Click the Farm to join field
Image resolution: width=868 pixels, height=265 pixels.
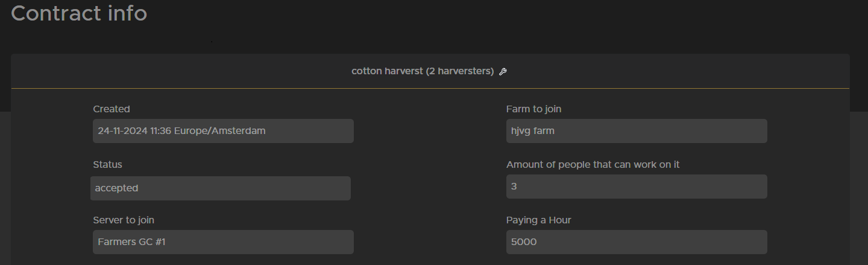pos(636,131)
